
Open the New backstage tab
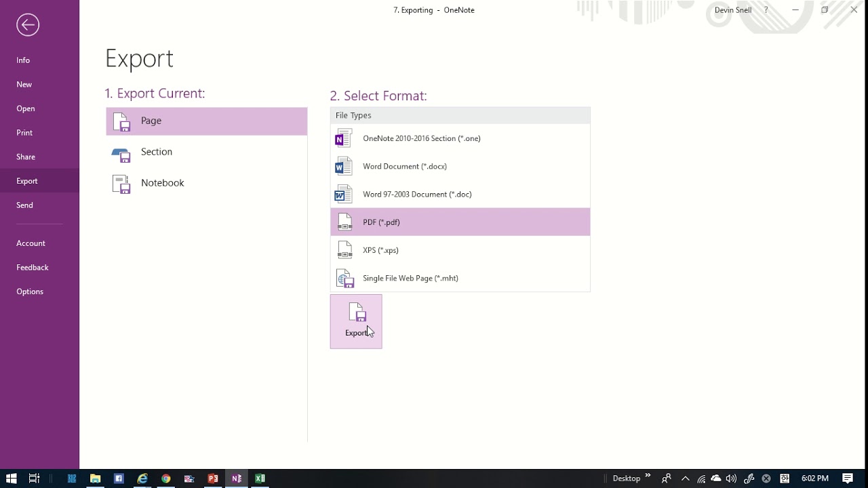coord(39,85)
